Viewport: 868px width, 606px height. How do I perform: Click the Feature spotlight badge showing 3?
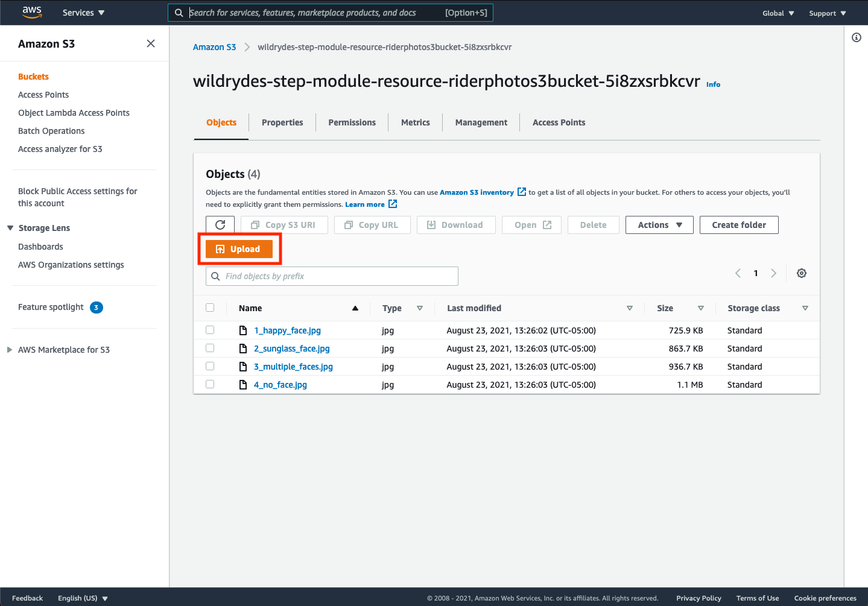pos(97,308)
